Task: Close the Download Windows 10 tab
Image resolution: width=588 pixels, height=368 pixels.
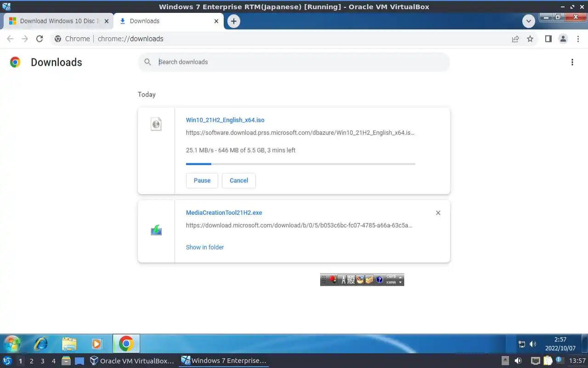Action: click(107, 21)
